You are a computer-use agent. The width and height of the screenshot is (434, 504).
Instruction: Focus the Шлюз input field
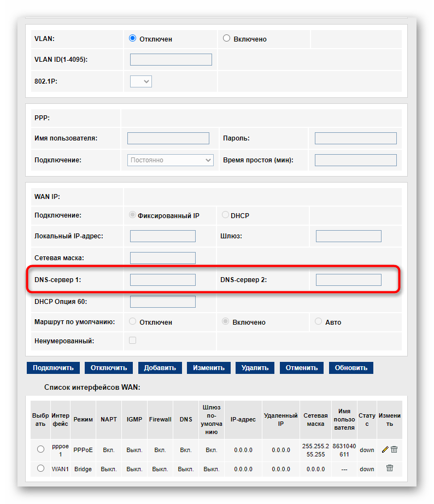(349, 236)
